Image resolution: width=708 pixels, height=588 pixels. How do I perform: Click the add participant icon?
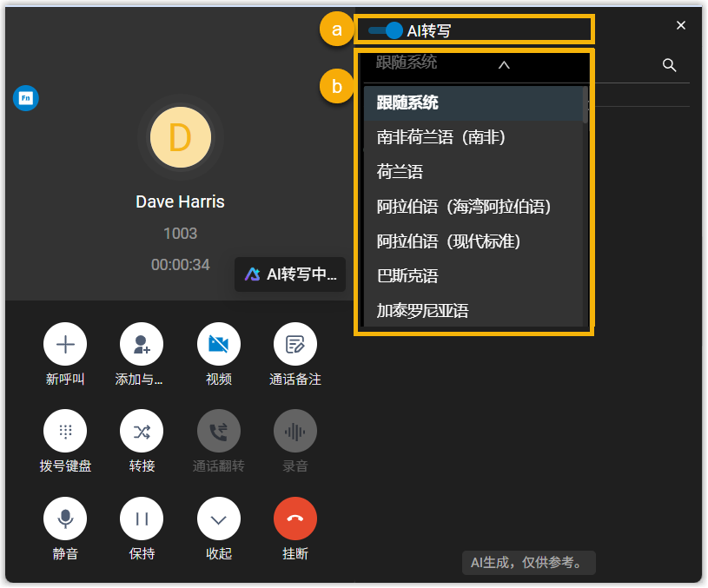(x=142, y=345)
